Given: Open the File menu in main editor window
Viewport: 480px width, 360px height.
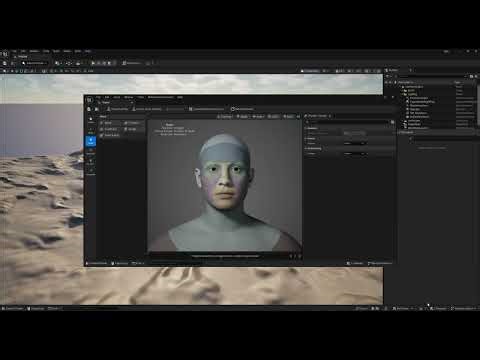Looking at the screenshot, I should click(x=14, y=51).
